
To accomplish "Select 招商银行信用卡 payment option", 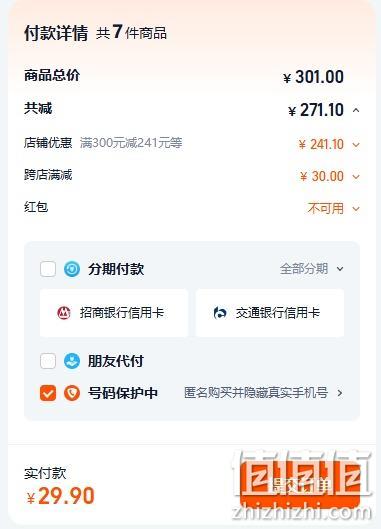I will (114, 313).
